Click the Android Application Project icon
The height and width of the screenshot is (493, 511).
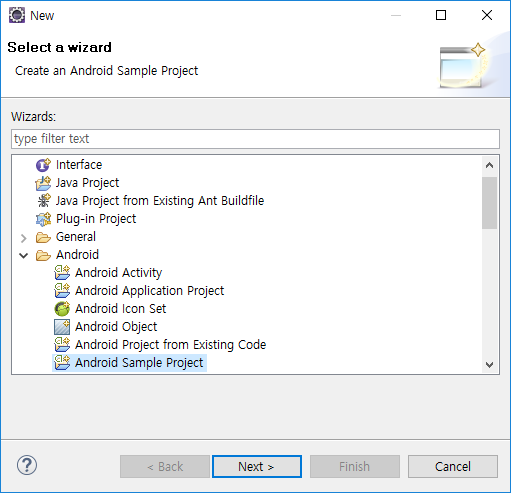point(62,291)
